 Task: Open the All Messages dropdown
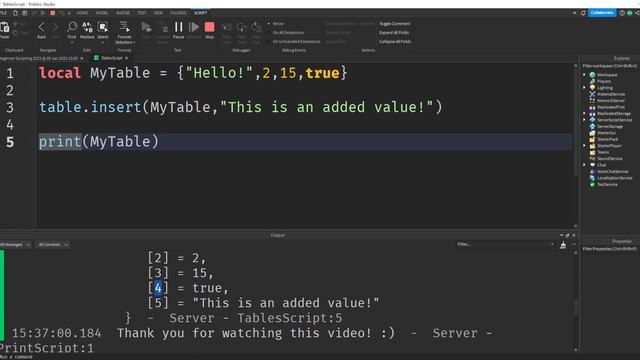[x=15, y=244]
